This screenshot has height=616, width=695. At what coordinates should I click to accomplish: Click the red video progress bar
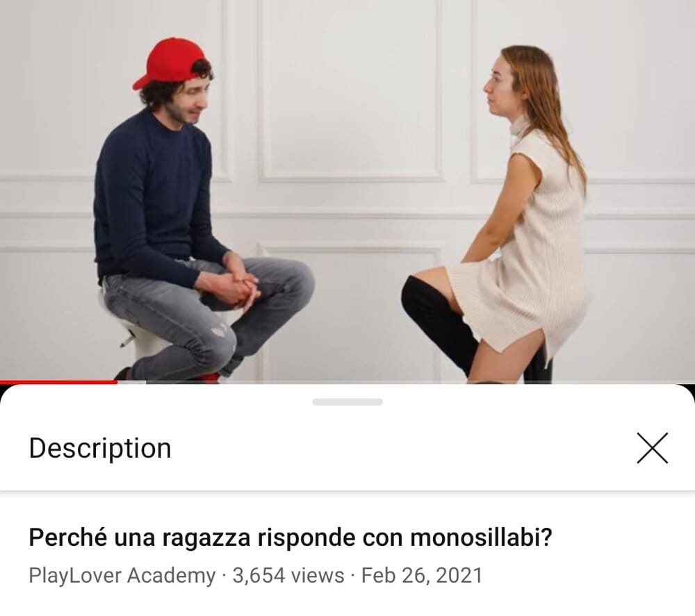[58, 382]
